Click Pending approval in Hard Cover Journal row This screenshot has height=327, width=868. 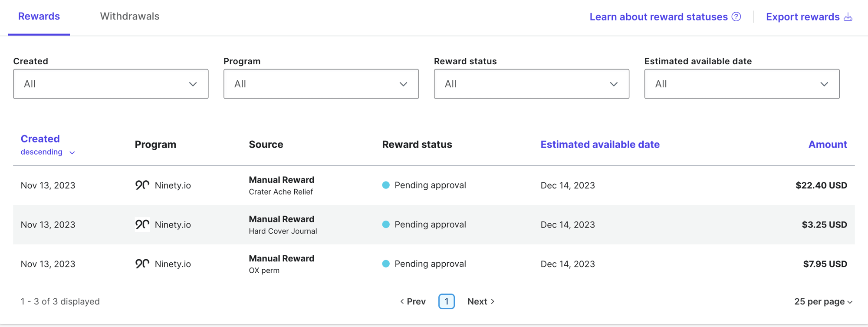(x=430, y=225)
